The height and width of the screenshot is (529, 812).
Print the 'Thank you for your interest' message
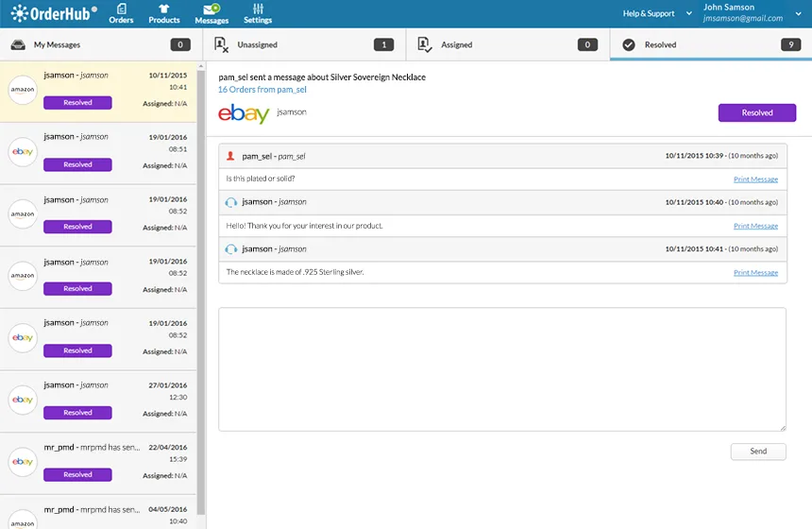tap(755, 226)
